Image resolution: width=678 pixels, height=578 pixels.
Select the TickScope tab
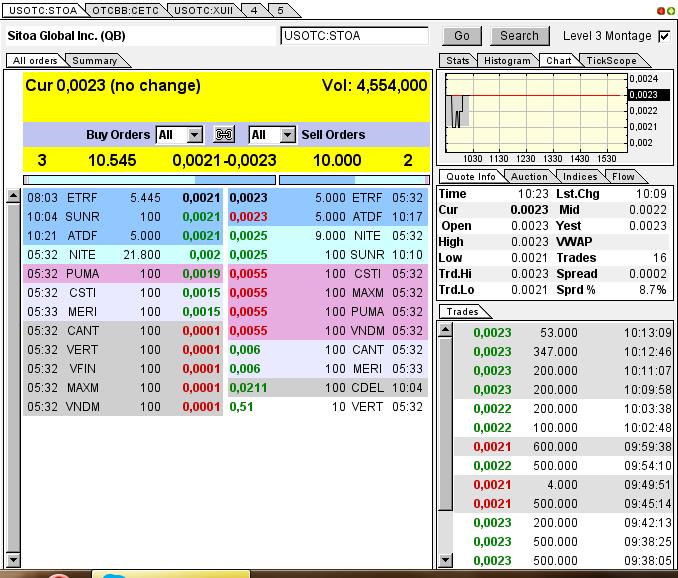point(611,61)
